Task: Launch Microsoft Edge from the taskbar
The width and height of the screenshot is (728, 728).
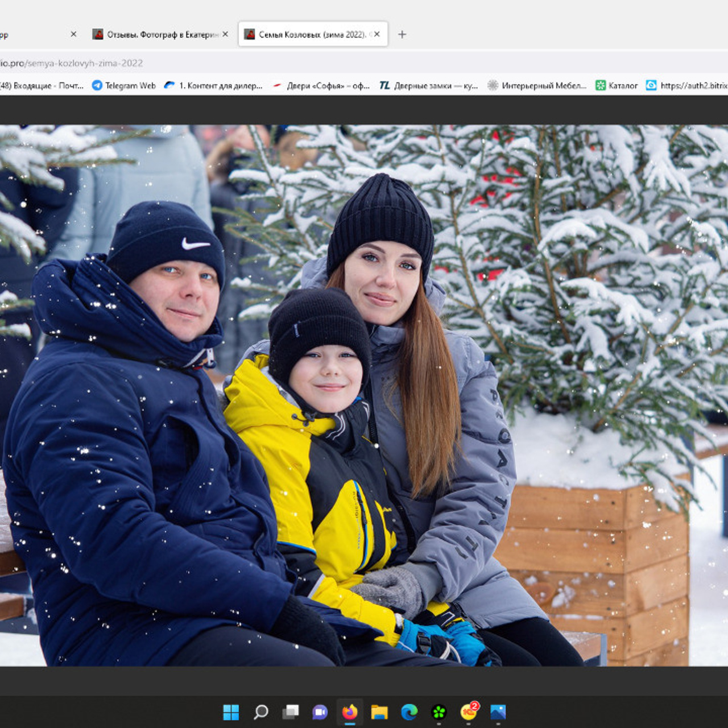Action: (x=409, y=712)
